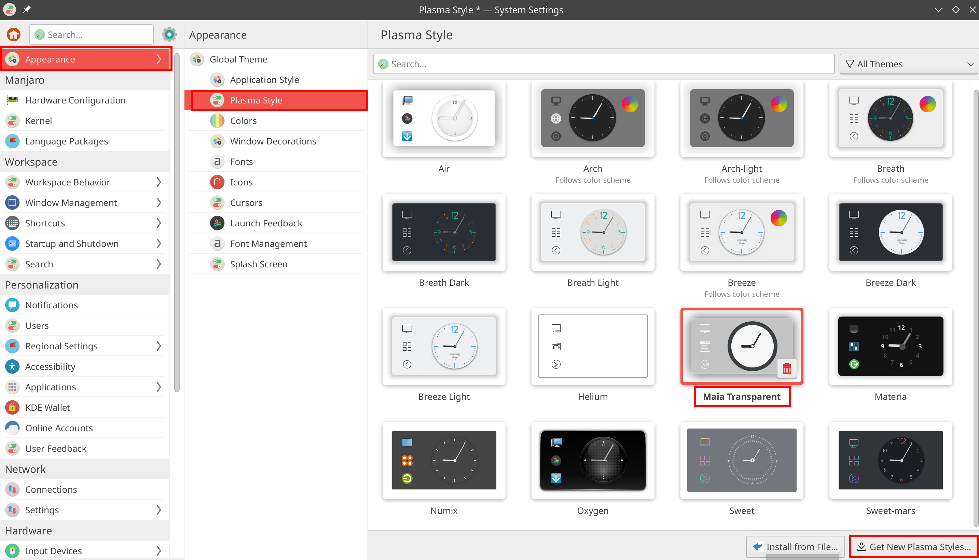Image resolution: width=979 pixels, height=560 pixels.
Task: Click the Window Decorations icon
Action: click(x=217, y=141)
